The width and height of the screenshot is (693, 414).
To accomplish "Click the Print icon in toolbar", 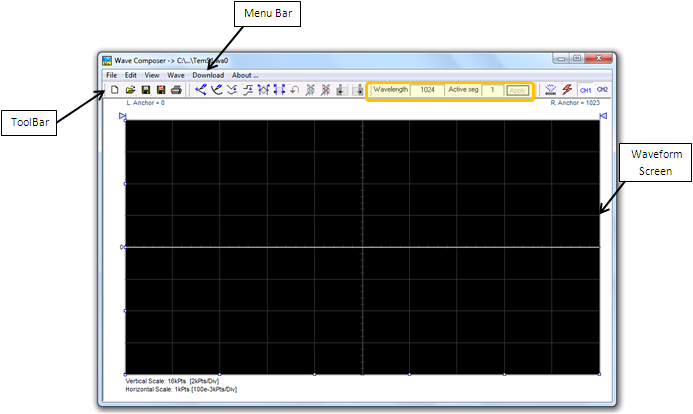I will tap(177, 90).
